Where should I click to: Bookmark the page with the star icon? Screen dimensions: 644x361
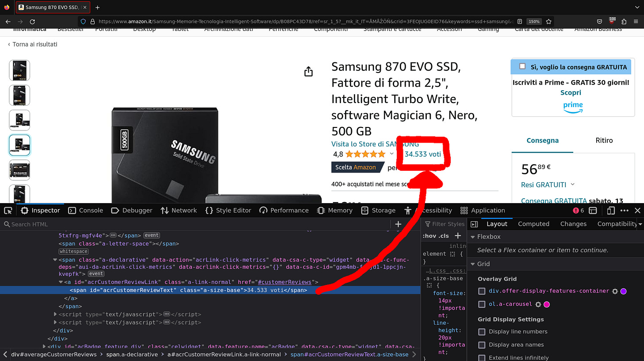[548, 21]
